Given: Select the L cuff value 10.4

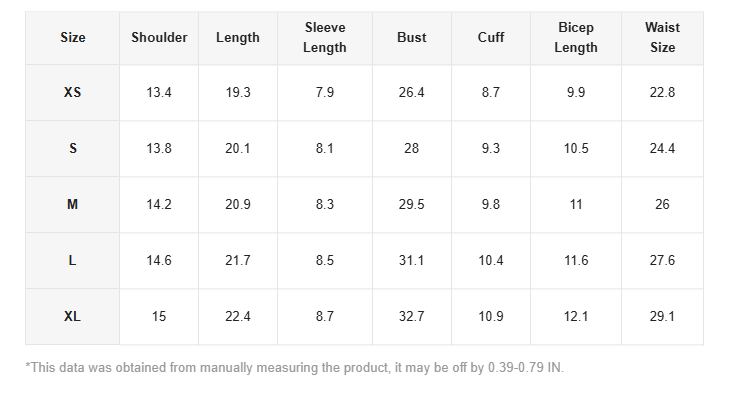Looking at the screenshot, I should coord(491,261).
